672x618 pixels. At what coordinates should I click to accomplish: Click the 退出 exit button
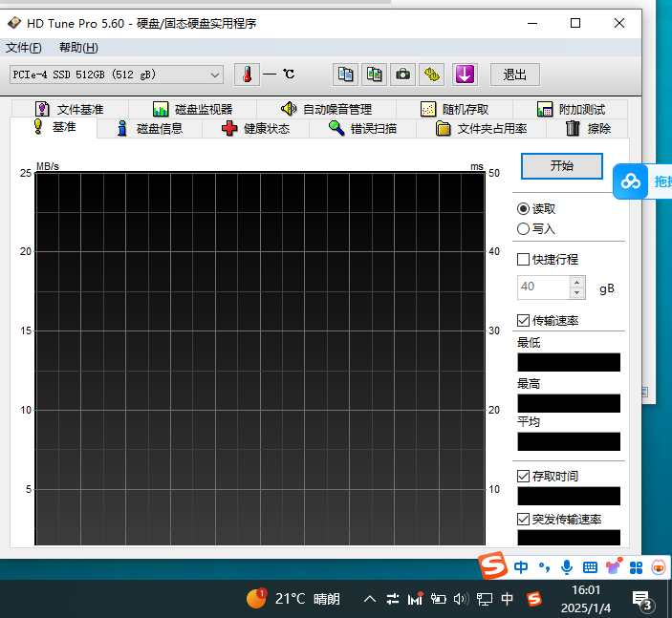coord(514,75)
